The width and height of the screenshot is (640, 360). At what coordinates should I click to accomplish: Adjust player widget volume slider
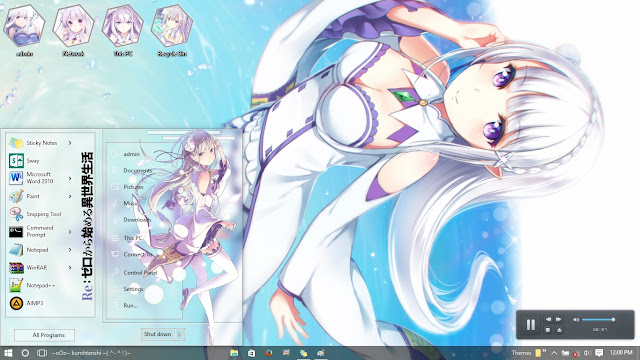point(598,320)
